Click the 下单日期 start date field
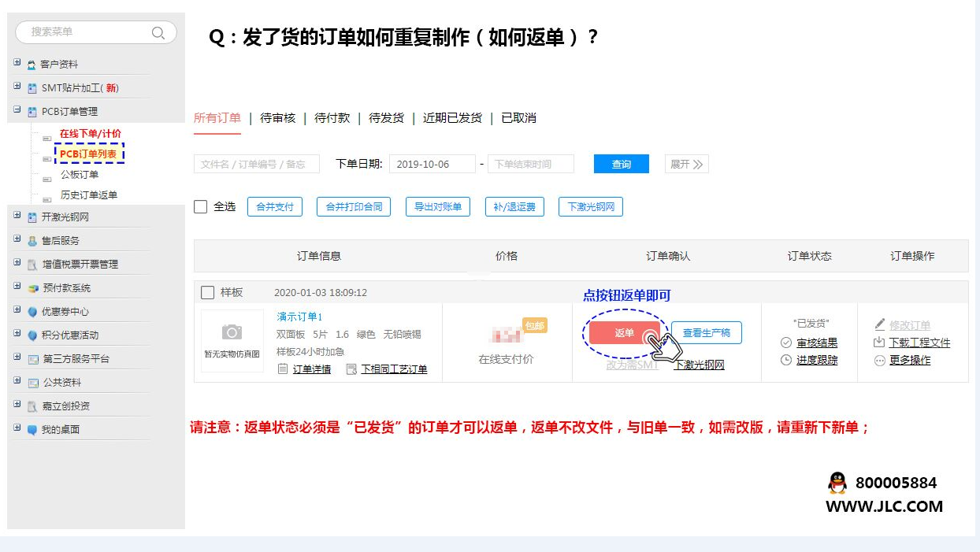The width and height of the screenshot is (980, 552). [x=432, y=164]
